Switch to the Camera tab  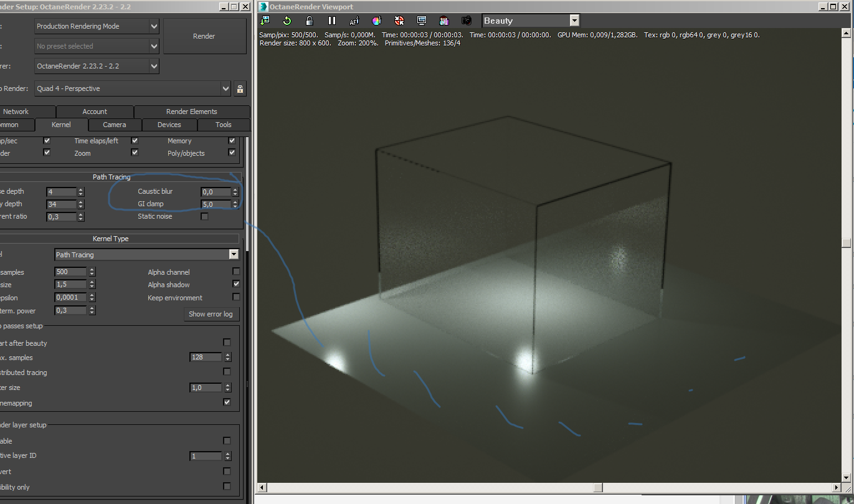[115, 125]
